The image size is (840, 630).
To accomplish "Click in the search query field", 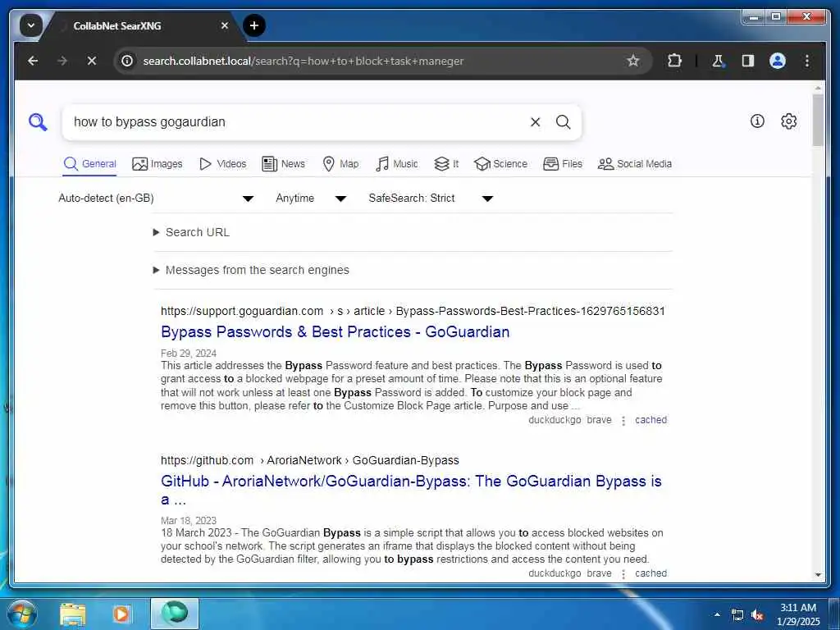I will point(294,122).
